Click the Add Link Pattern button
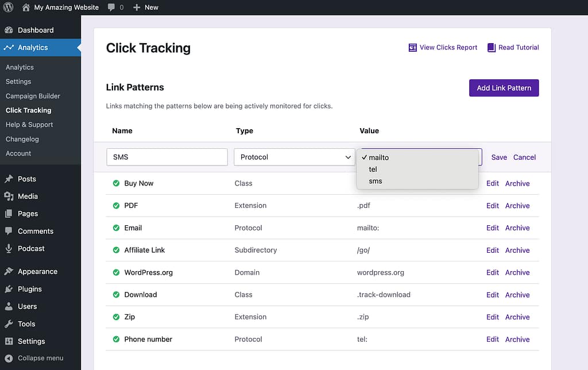The height and width of the screenshot is (370, 588). point(504,88)
